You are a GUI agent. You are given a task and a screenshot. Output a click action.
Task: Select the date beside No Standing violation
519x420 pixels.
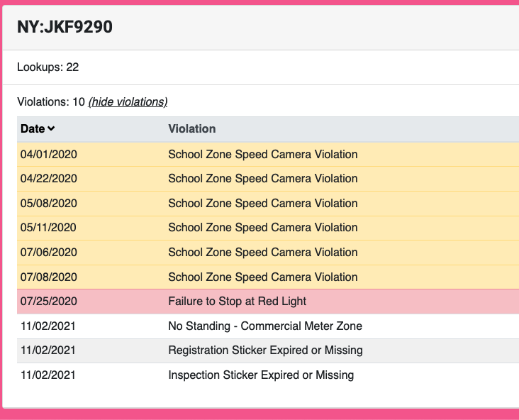(x=48, y=326)
